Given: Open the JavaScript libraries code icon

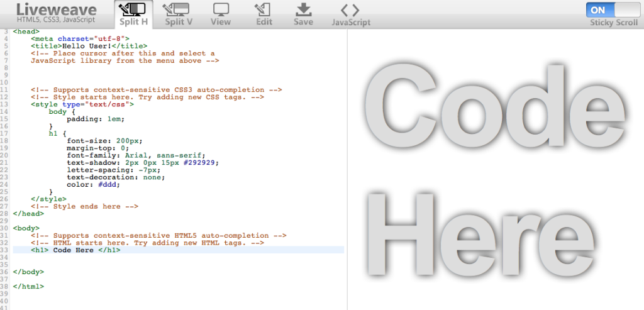Looking at the screenshot, I should [350, 10].
